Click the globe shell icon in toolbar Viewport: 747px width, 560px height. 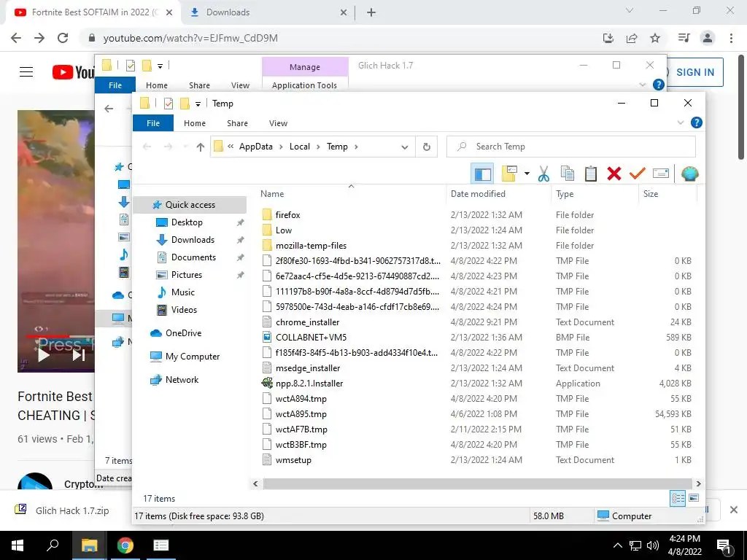690,174
